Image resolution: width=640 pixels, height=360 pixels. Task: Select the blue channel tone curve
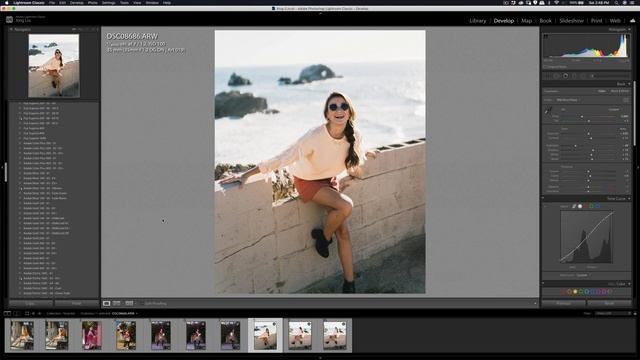(x=598, y=206)
